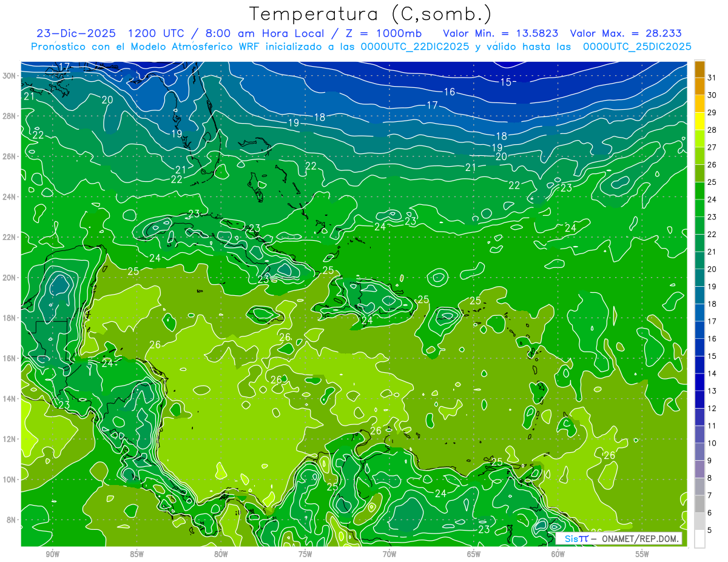Click the color scale value '12'
This screenshot has width=728, height=562.
pyautogui.click(x=712, y=409)
